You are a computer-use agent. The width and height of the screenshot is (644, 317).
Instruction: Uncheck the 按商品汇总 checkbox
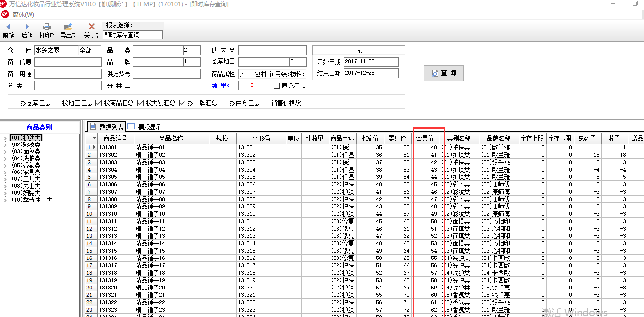tap(99, 103)
